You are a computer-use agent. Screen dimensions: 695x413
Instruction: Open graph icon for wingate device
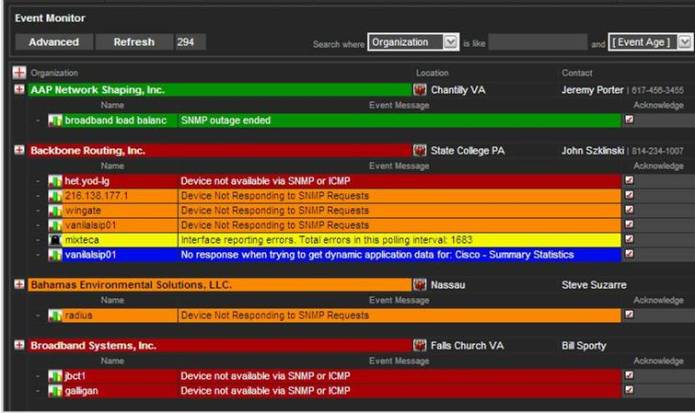[x=55, y=210]
